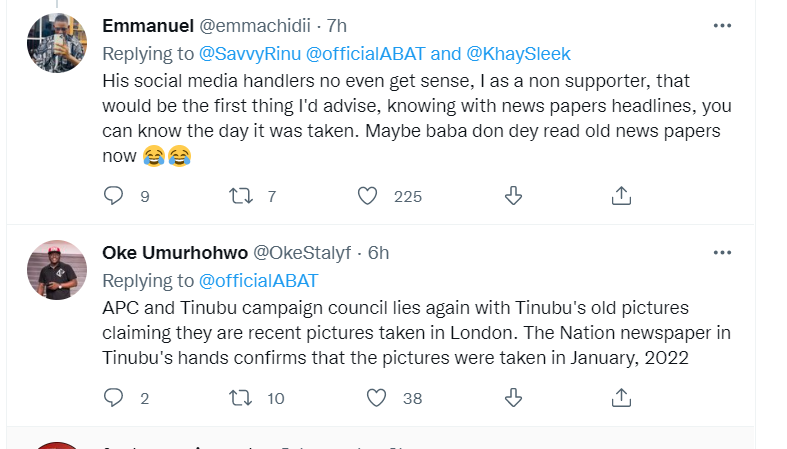
Task: Reply to Oke Umurhohwo's tweet
Action: (114, 398)
